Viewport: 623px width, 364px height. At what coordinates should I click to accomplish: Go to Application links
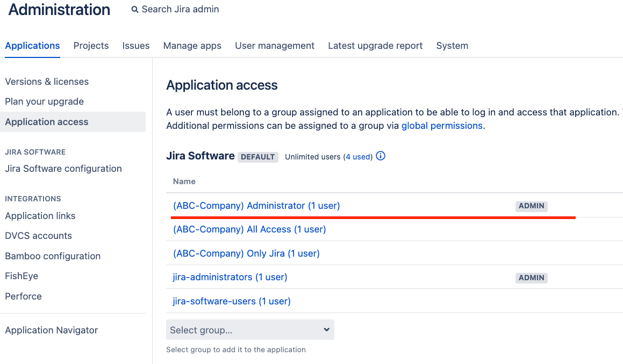click(40, 216)
